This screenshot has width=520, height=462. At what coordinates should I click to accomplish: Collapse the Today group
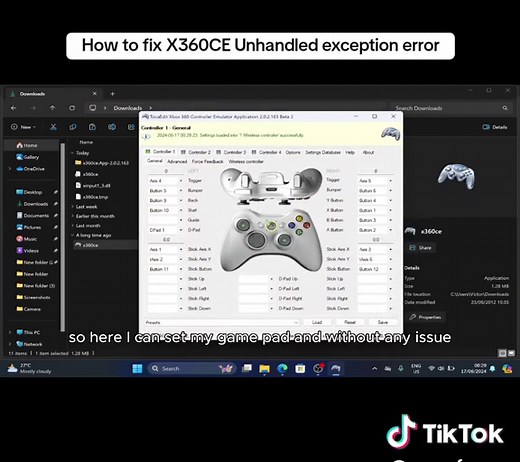click(x=72, y=153)
